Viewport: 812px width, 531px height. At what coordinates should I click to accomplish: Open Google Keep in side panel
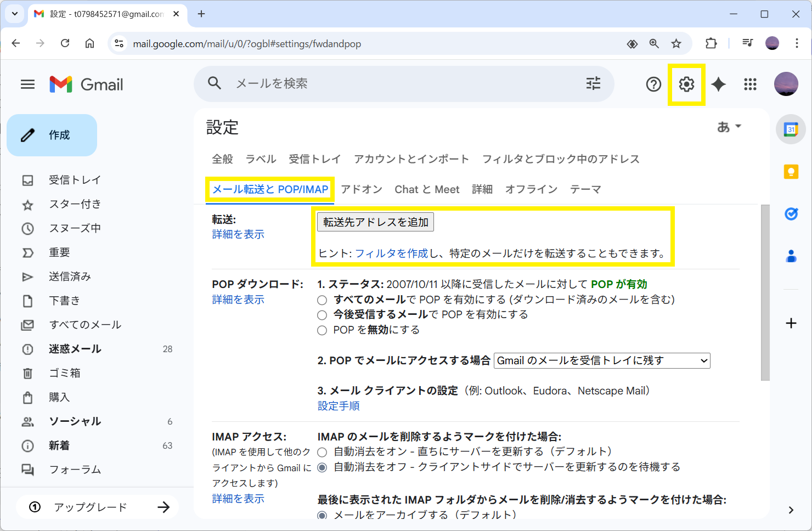(x=791, y=172)
